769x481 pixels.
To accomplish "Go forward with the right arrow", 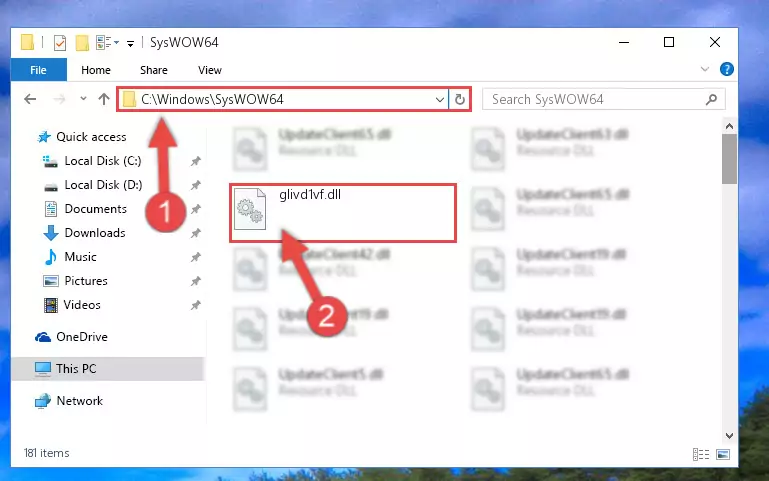I will 59,100.
